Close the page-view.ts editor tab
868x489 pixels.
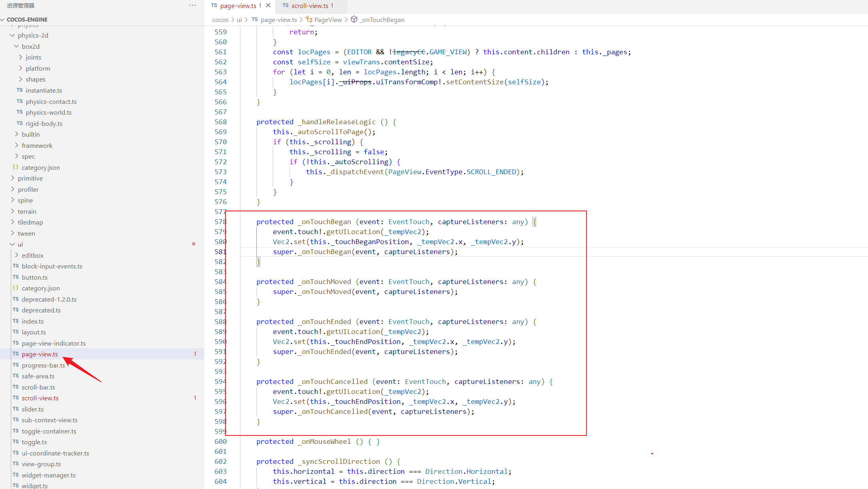(x=268, y=6)
